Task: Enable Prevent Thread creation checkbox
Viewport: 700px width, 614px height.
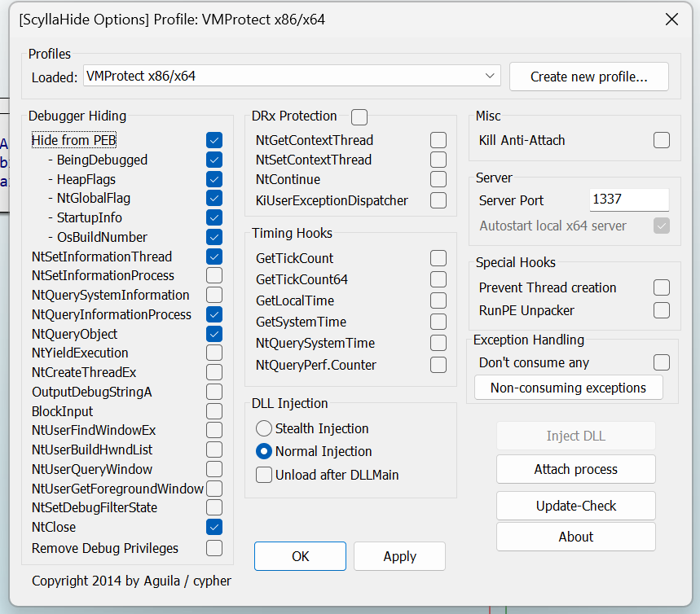Action: tap(662, 287)
